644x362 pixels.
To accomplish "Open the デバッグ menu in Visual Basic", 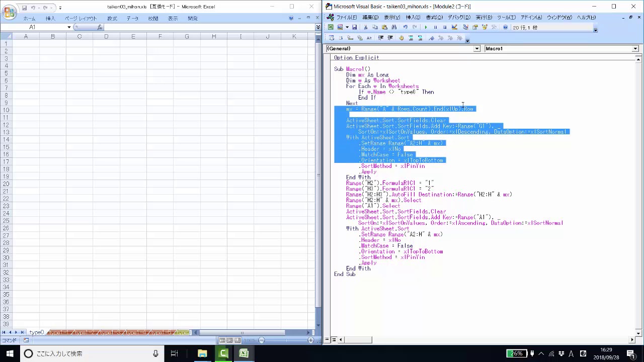I will [459, 18].
